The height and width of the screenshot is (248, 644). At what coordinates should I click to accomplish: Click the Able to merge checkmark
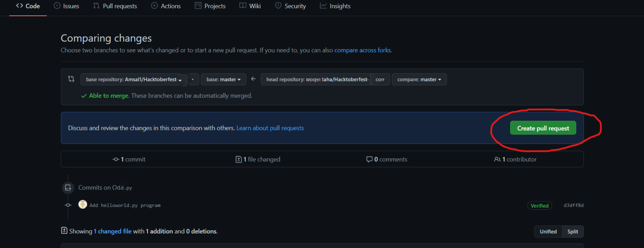(x=84, y=96)
